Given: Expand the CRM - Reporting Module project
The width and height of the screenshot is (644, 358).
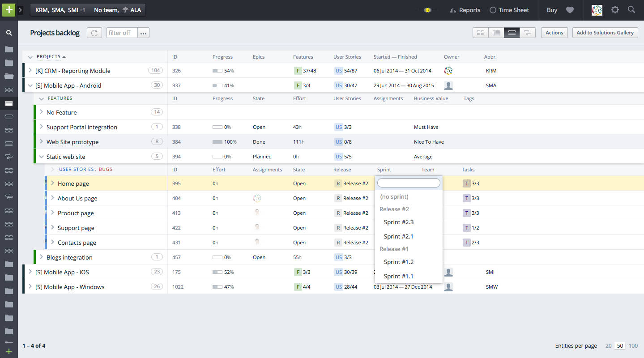Looking at the screenshot, I should click(29, 70).
